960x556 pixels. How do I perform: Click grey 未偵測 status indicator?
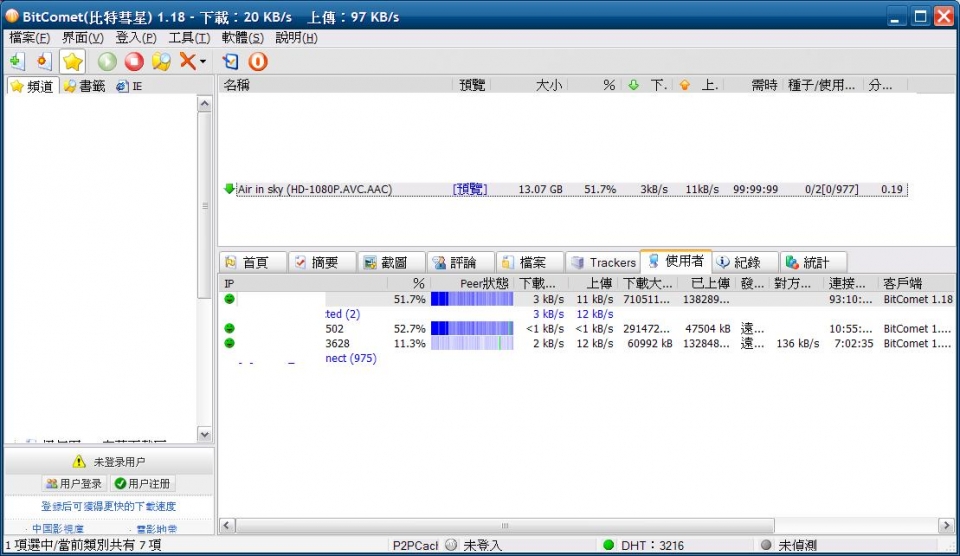766,544
